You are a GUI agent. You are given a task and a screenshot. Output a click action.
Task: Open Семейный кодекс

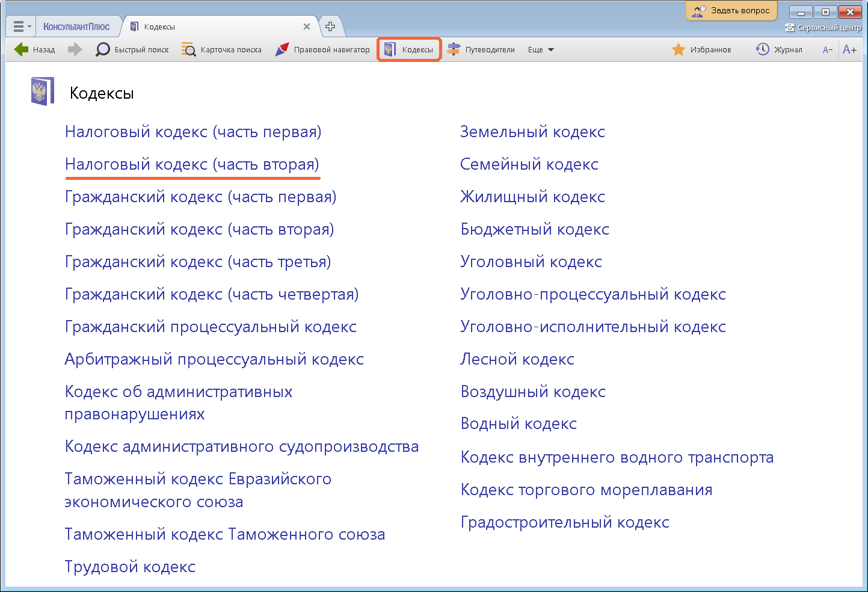tap(529, 164)
